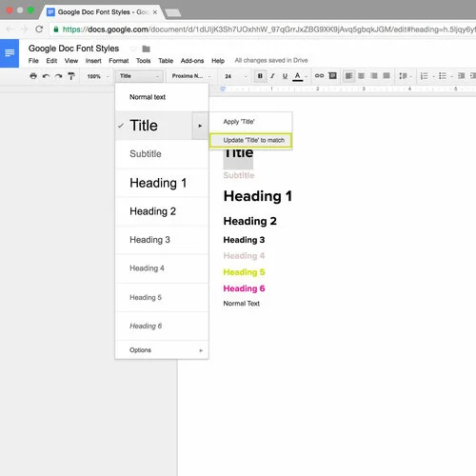
Task: Select Heading 5 style in list
Action: (162, 297)
